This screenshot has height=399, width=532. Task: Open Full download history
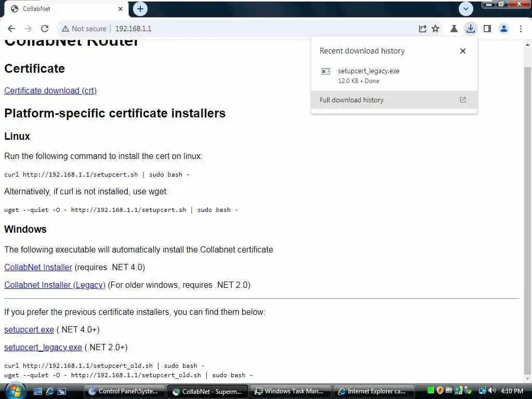coord(394,100)
